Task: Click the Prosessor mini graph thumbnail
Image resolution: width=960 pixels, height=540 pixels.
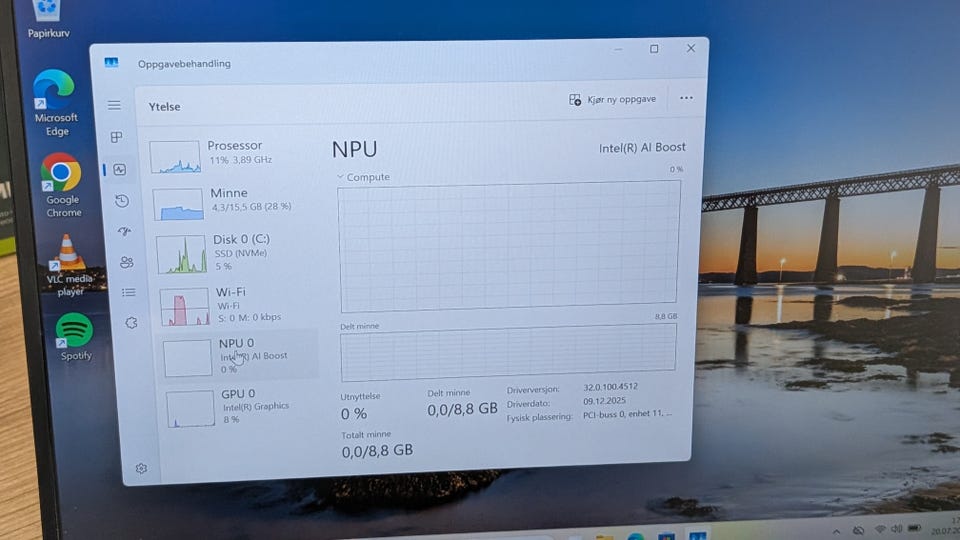Action: click(x=175, y=156)
